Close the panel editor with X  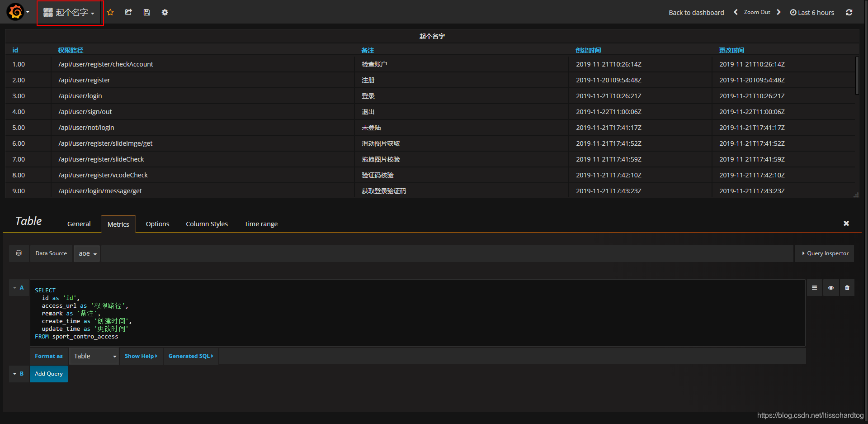[x=846, y=223]
